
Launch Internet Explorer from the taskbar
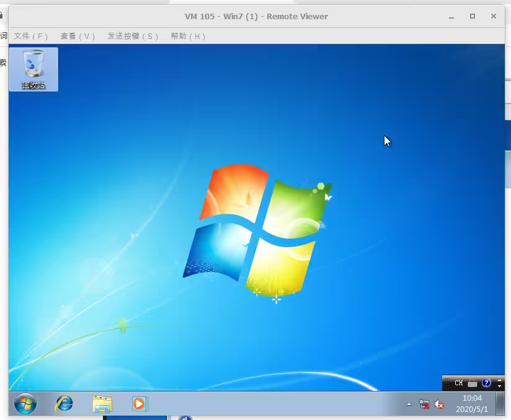click(64, 404)
